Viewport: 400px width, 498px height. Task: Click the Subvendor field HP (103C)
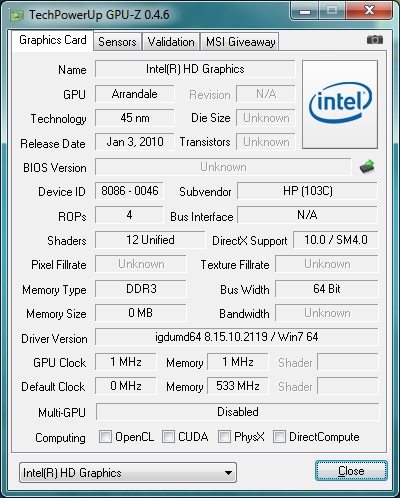coord(307,191)
